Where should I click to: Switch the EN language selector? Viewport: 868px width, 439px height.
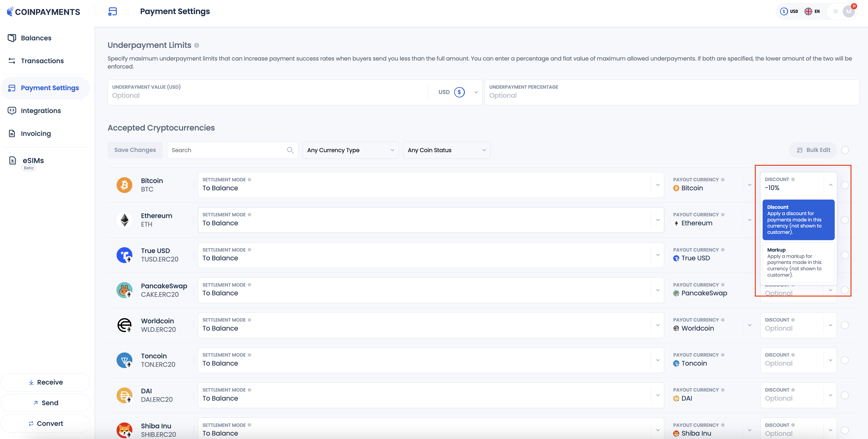[812, 11]
